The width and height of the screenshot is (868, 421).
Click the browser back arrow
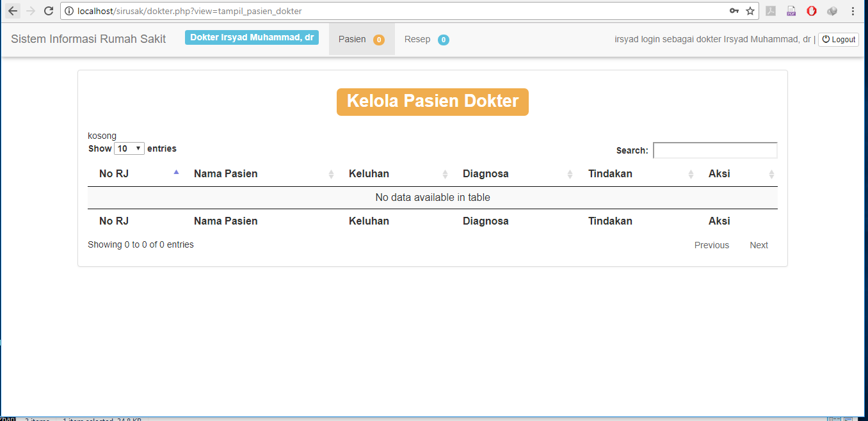[x=13, y=11]
